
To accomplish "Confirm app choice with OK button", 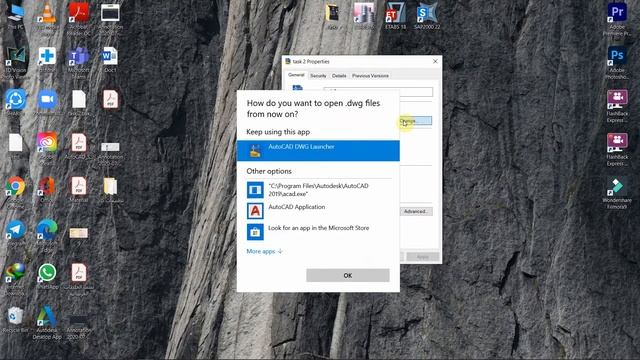I will tap(348, 276).
